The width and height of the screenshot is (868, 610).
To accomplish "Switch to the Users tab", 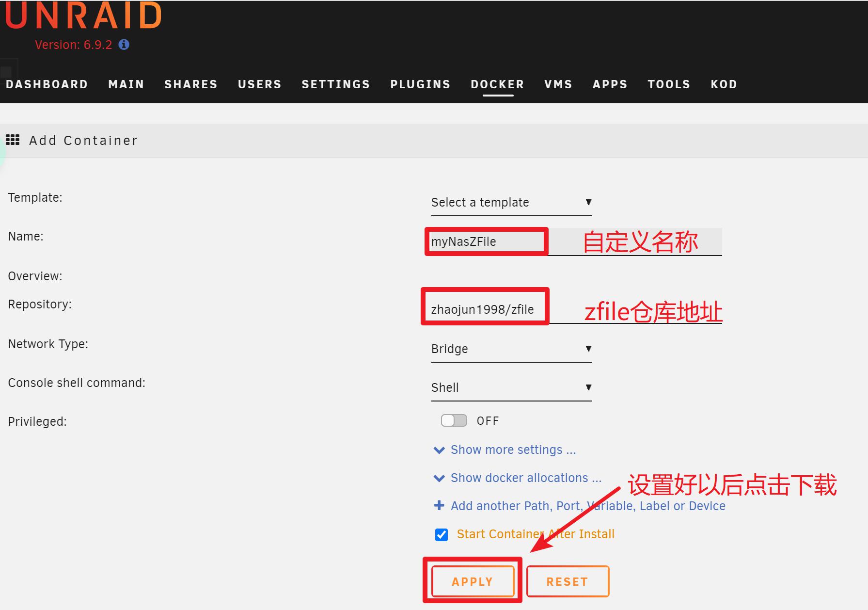I will [260, 84].
